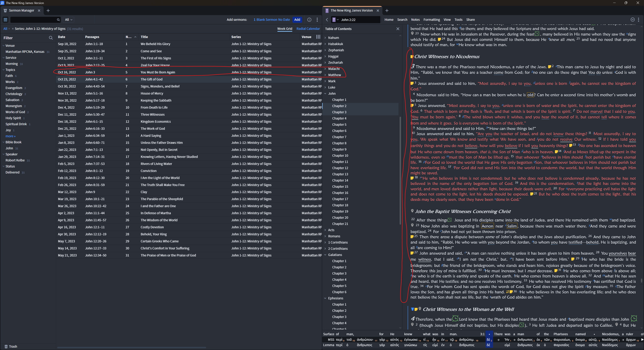Click the sermon grid horizontal scrollbar
Viewport: 644px width, 350px height.
(131, 347)
